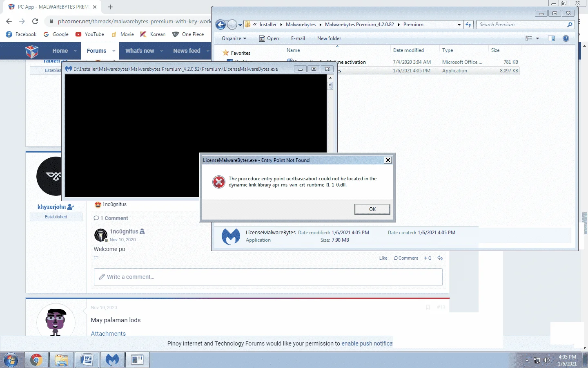This screenshot has height=368, width=588.
Task: Bookmark post #13 with the bookmark icon
Action: [x=428, y=307]
